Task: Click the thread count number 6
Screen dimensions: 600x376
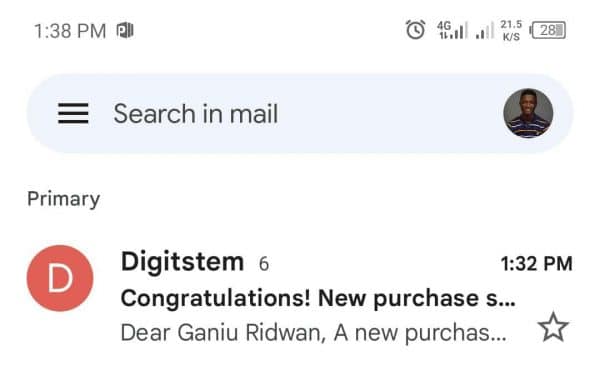Action: click(264, 264)
